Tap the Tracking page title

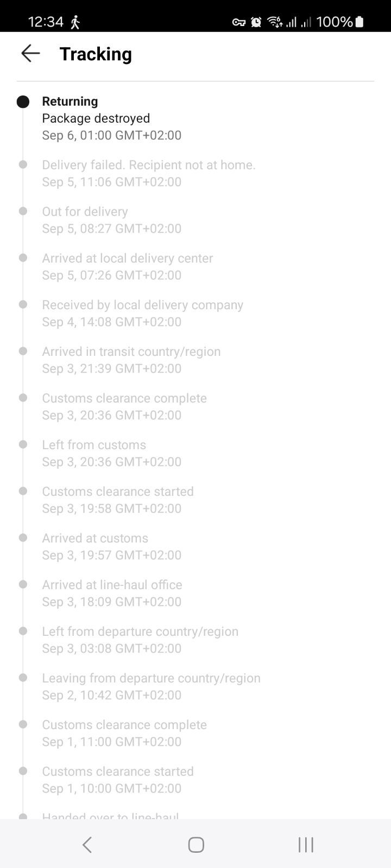[96, 54]
